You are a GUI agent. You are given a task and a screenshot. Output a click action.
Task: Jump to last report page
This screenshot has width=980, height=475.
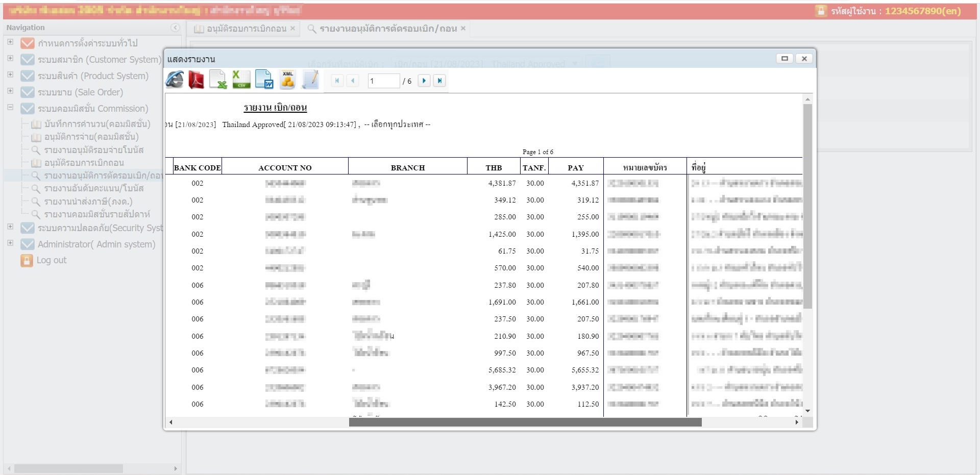coord(439,81)
